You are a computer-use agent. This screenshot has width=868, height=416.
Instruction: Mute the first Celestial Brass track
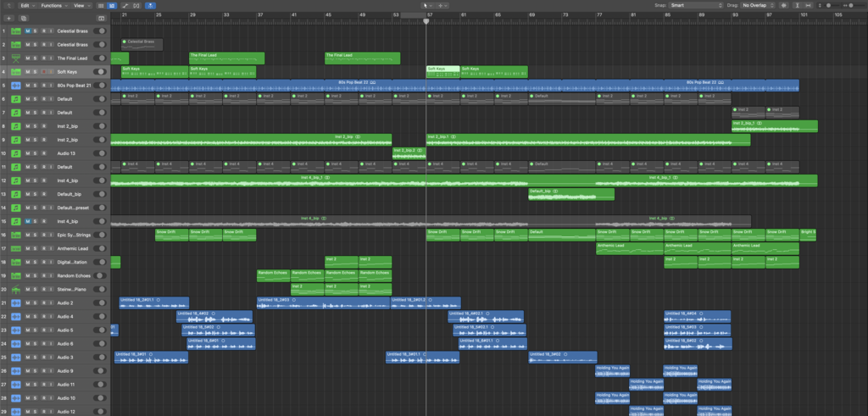click(28, 31)
